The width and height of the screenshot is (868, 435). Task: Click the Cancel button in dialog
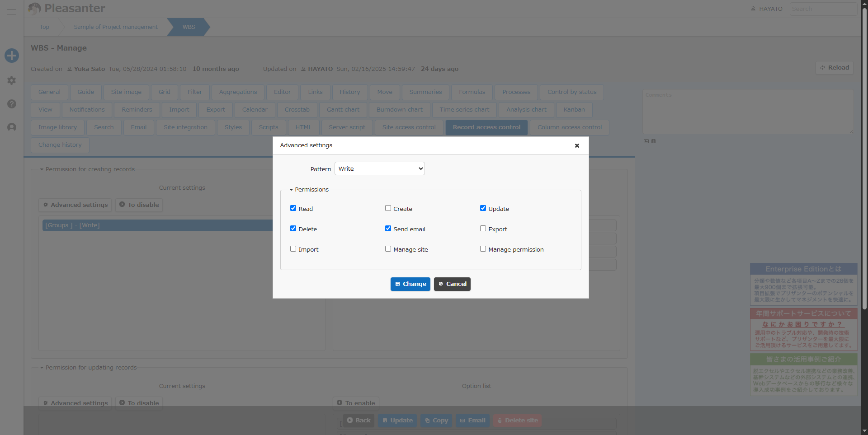click(x=452, y=284)
